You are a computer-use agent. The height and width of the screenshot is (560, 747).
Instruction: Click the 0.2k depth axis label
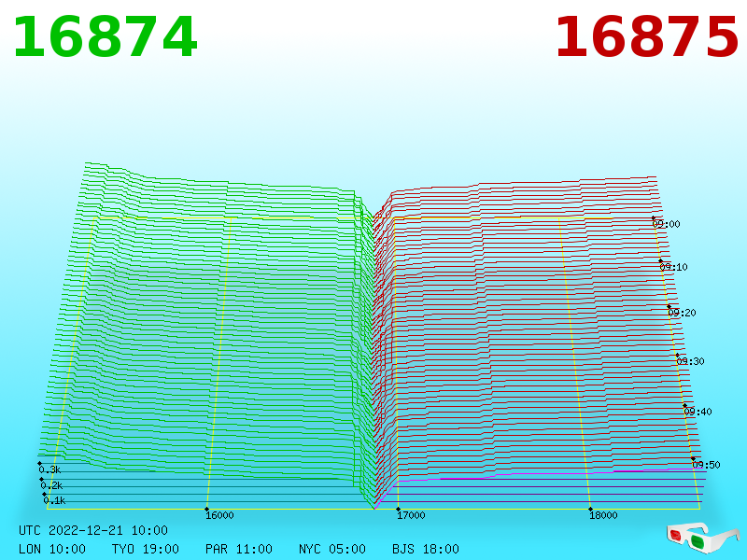(51, 485)
